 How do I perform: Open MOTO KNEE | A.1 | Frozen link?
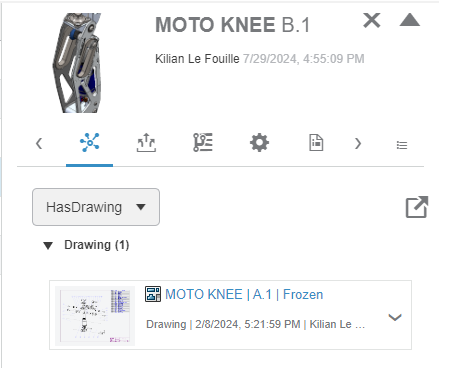244,294
